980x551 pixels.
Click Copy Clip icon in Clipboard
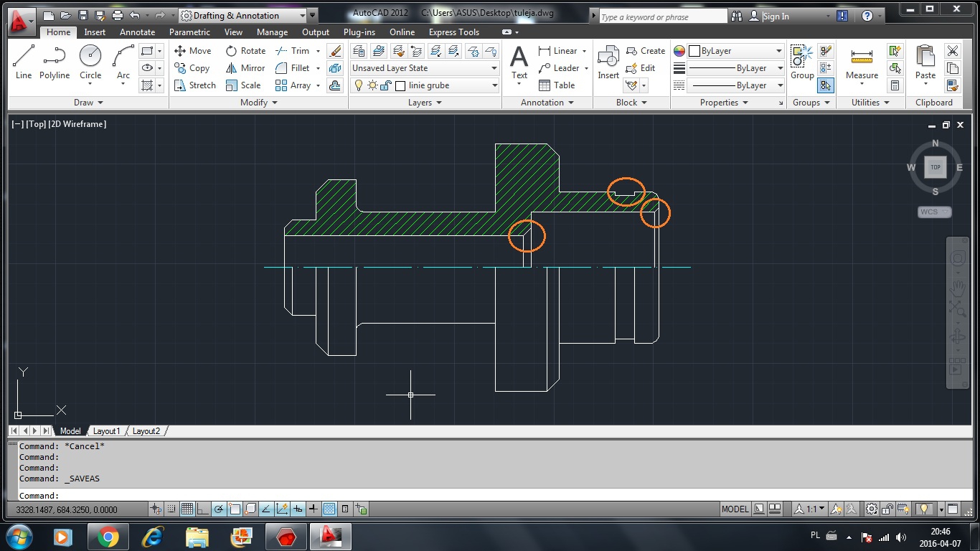(x=953, y=68)
